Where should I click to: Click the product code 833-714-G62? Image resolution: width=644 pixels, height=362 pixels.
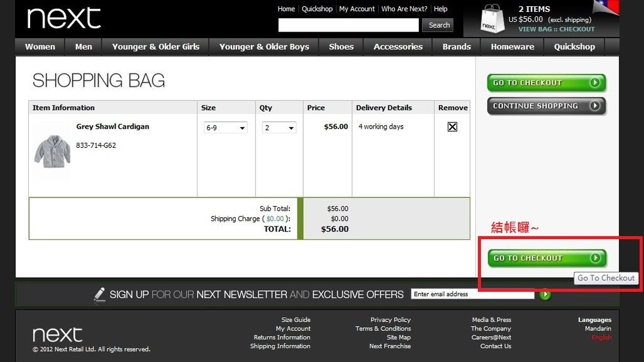click(96, 145)
